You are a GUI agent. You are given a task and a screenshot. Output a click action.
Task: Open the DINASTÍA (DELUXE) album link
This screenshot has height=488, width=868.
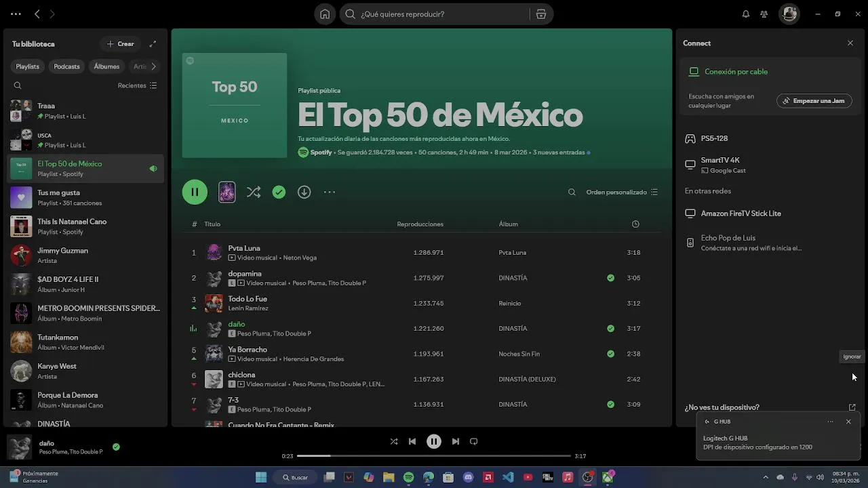point(527,380)
